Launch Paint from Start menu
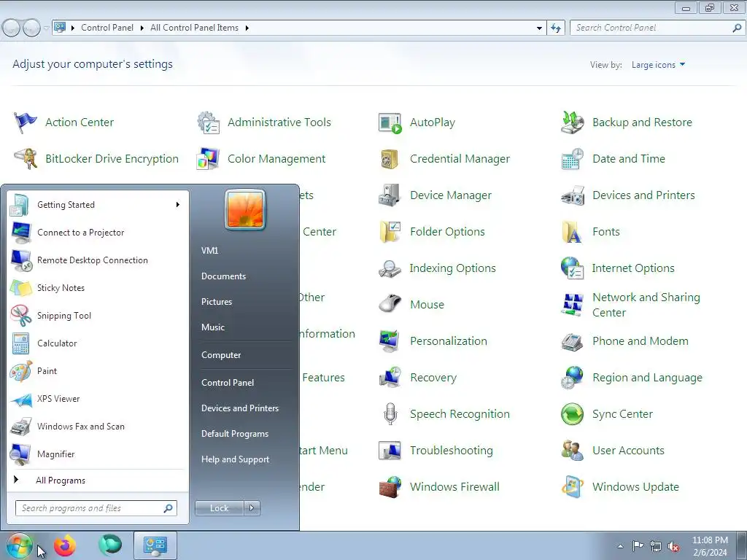The image size is (747, 560). (98, 371)
